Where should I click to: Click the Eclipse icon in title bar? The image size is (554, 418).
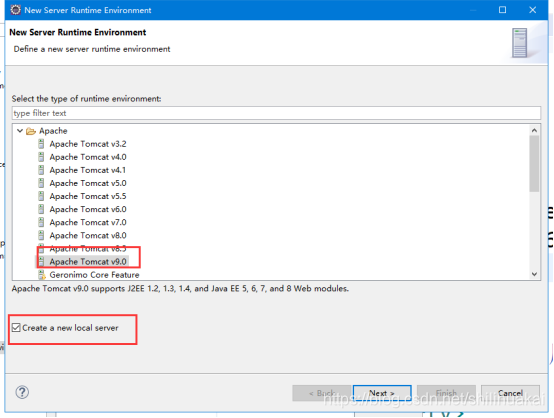(x=15, y=10)
